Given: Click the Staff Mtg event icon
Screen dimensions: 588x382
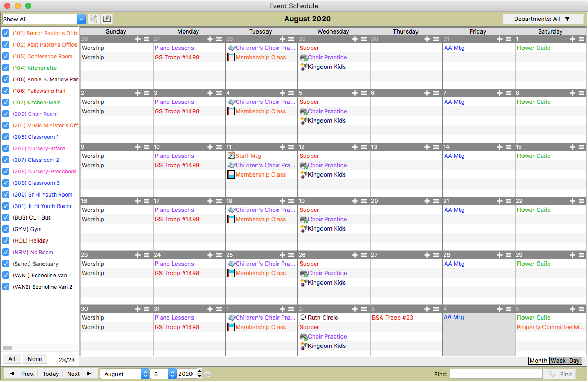Looking at the screenshot, I should click(231, 156).
